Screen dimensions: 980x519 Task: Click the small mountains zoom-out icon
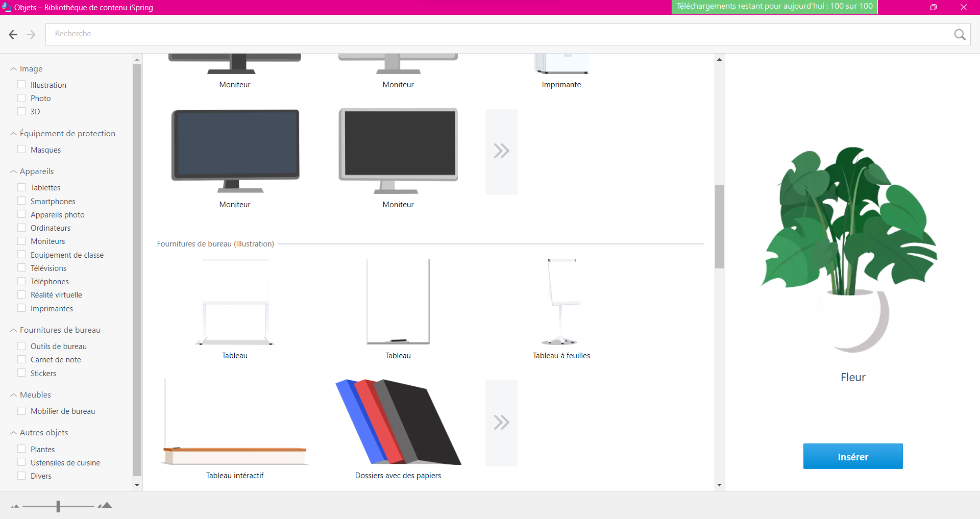tap(15, 506)
